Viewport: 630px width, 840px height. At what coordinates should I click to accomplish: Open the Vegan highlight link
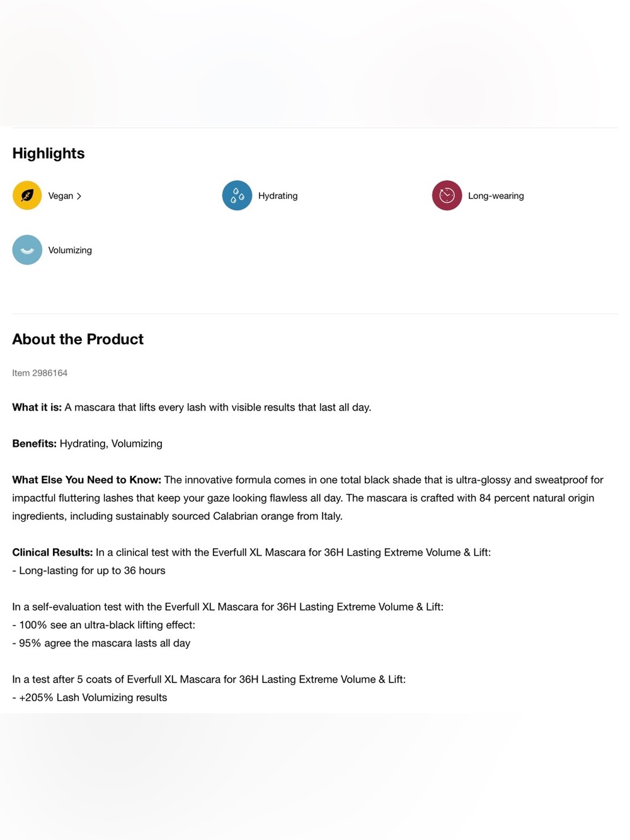(65, 196)
